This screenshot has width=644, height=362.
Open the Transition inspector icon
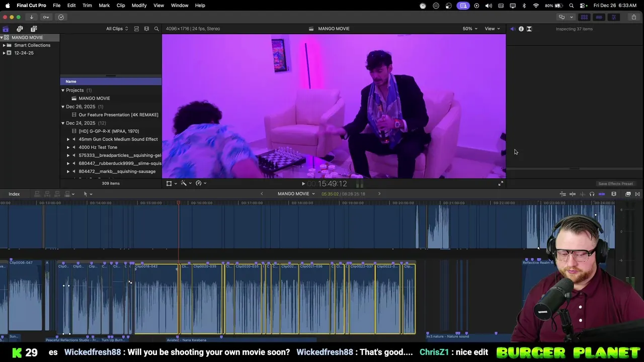[529, 29]
